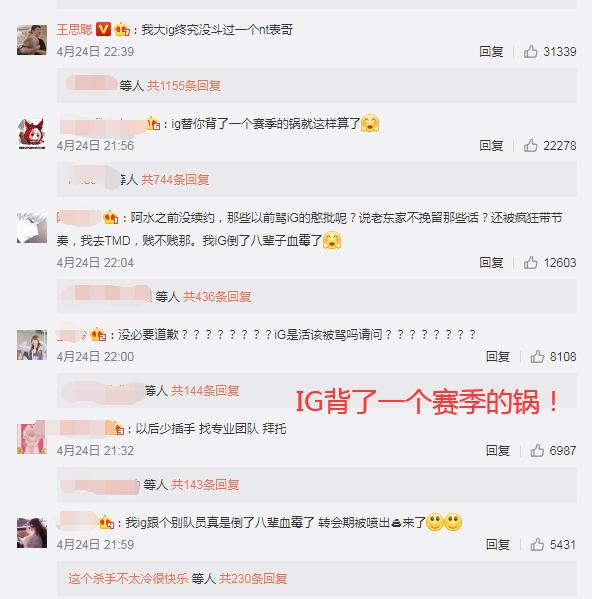Expand the 共436条回复 reply thread
592x599 pixels.
(217, 296)
